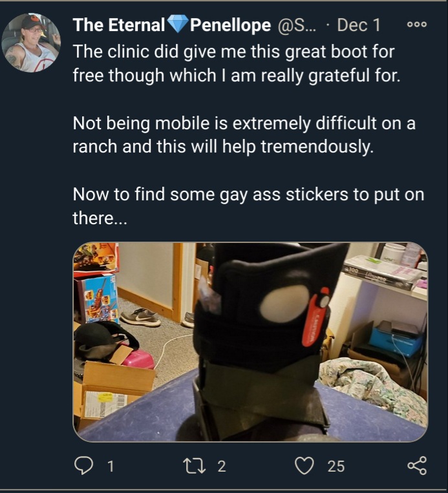
Task: Click the like count '25'
Action: (x=336, y=467)
